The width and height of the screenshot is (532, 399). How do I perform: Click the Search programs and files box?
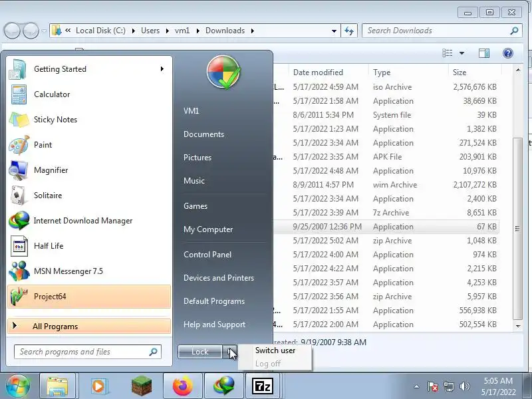tap(88, 352)
